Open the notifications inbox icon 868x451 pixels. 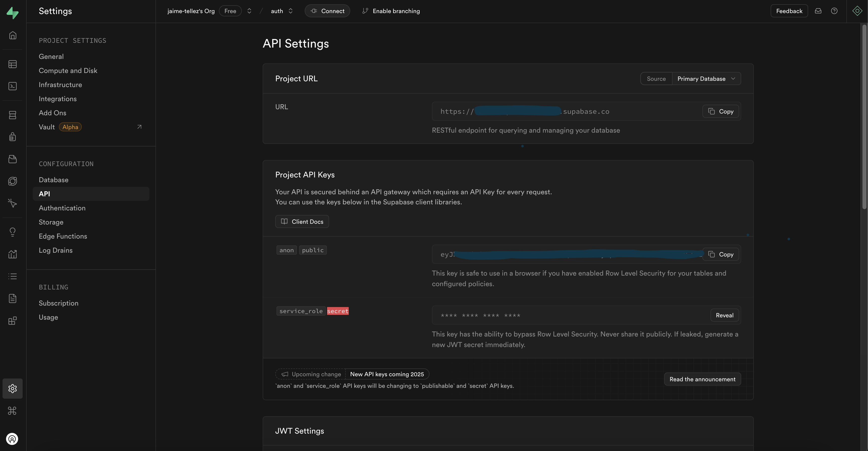pyautogui.click(x=818, y=11)
